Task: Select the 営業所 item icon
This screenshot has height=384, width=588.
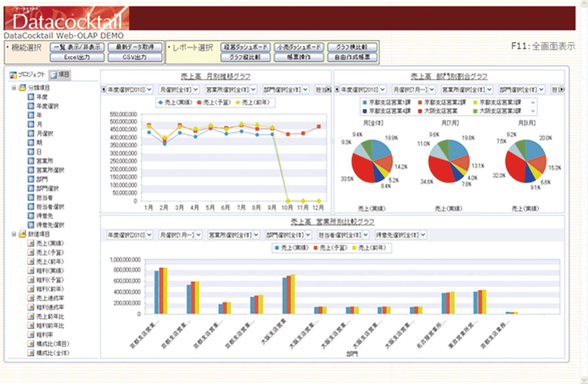Action: (x=31, y=161)
